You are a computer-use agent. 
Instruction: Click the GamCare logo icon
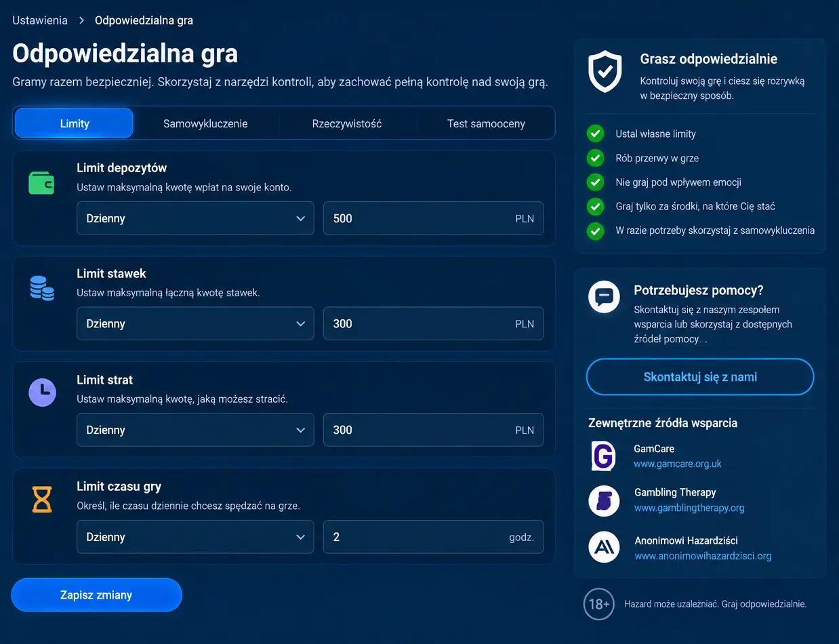603,456
